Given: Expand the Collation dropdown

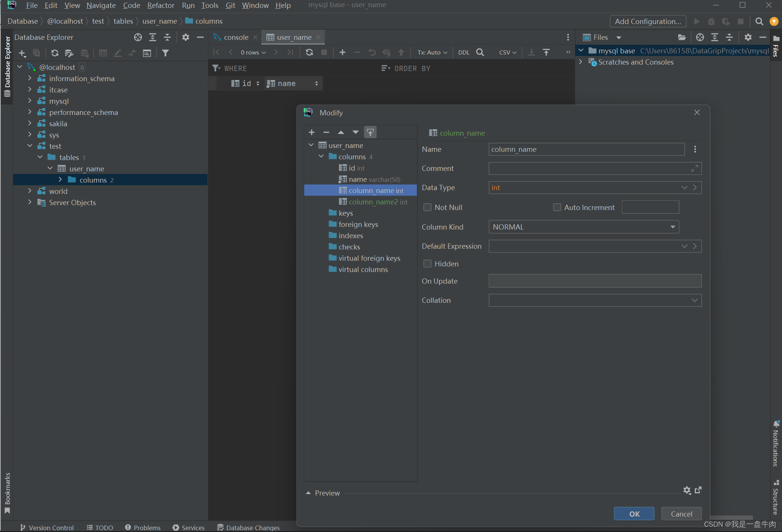Looking at the screenshot, I should coord(694,300).
